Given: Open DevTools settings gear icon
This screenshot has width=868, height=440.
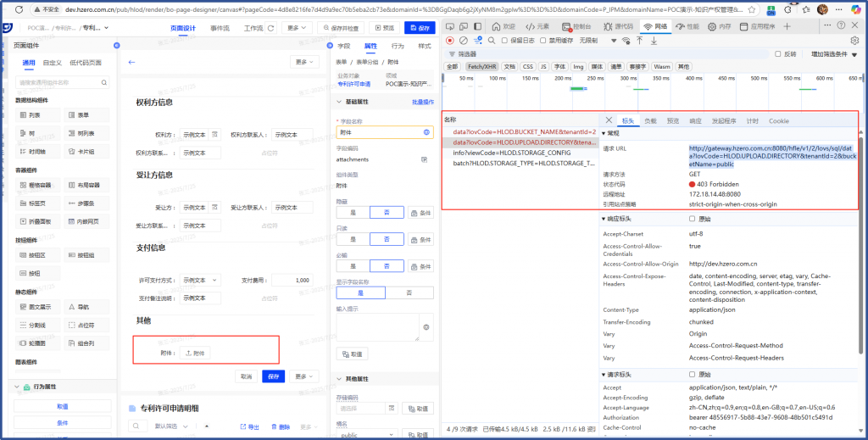Looking at the screenshot, I should (x=854, y=40).
